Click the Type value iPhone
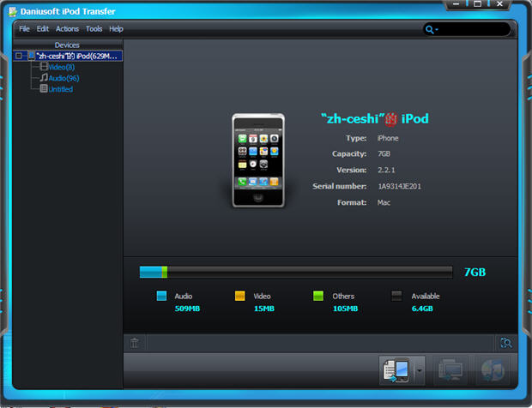 pos(388,138)
